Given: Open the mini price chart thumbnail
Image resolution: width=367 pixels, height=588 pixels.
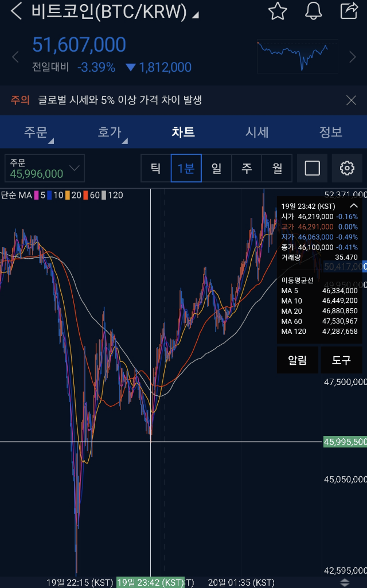Looking at the screenshot, I should tap(298, 56).
